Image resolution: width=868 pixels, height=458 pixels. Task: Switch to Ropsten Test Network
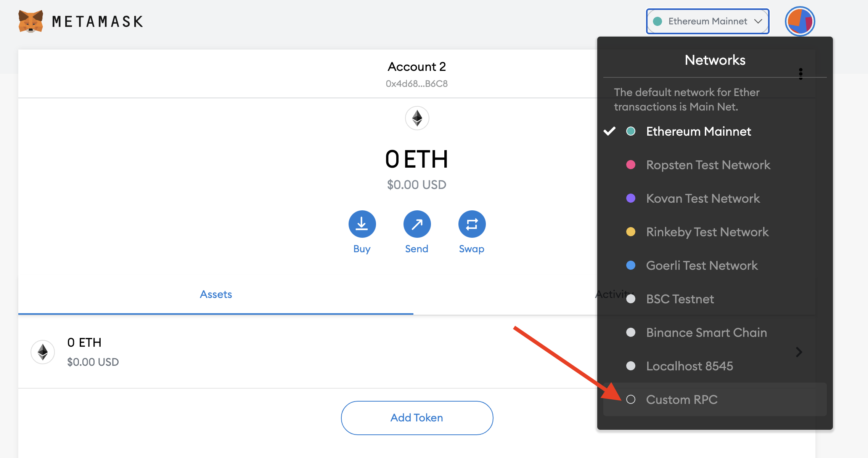coord(708,165)
